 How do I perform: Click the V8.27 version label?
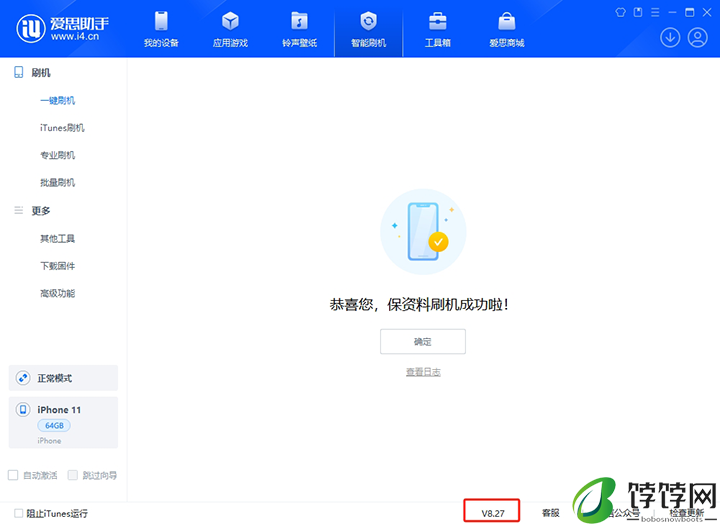tap(493, 513)
